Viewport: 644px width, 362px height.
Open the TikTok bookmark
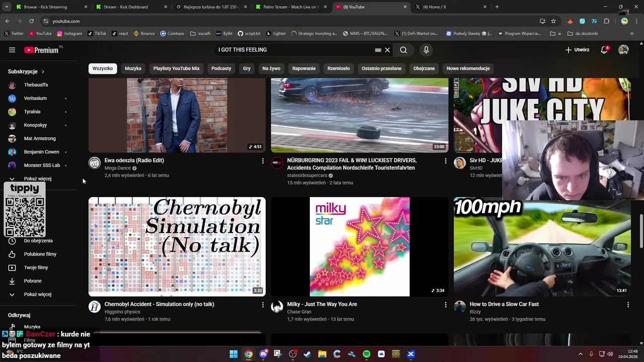97,34
